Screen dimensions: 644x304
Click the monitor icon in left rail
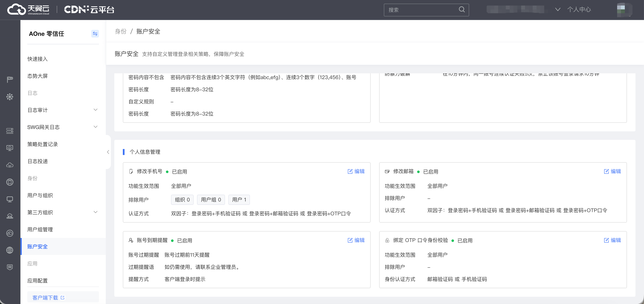[x=10, y=199]
